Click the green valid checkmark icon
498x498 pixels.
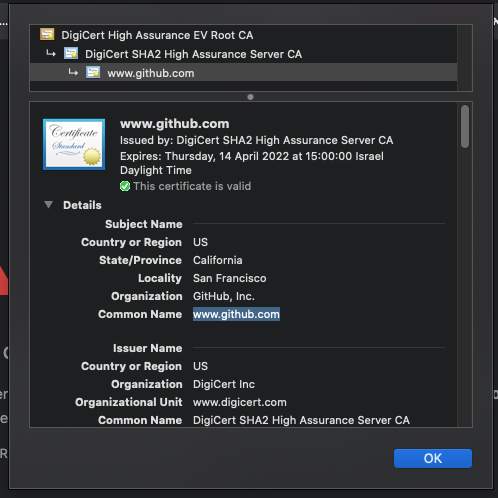coord(125,186)
